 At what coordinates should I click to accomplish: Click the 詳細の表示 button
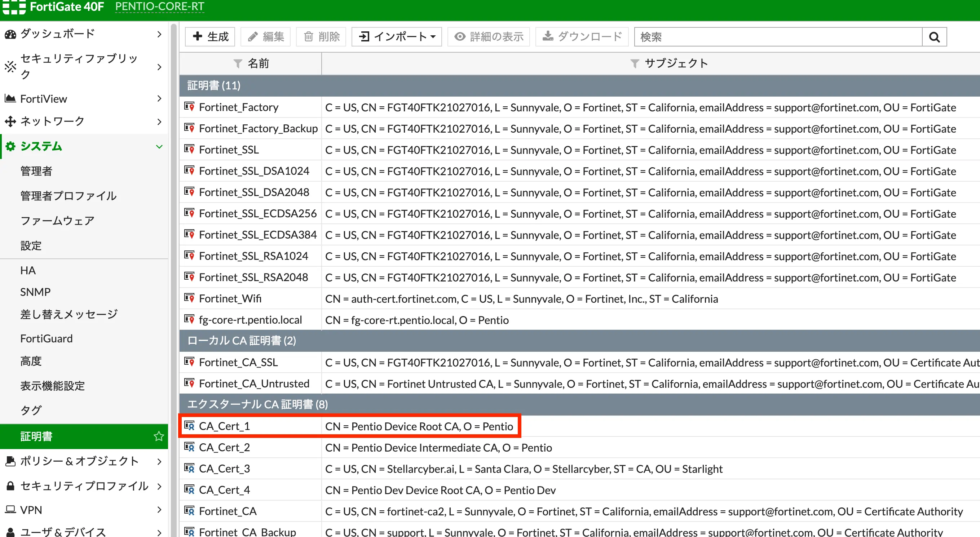coord(489,37)
